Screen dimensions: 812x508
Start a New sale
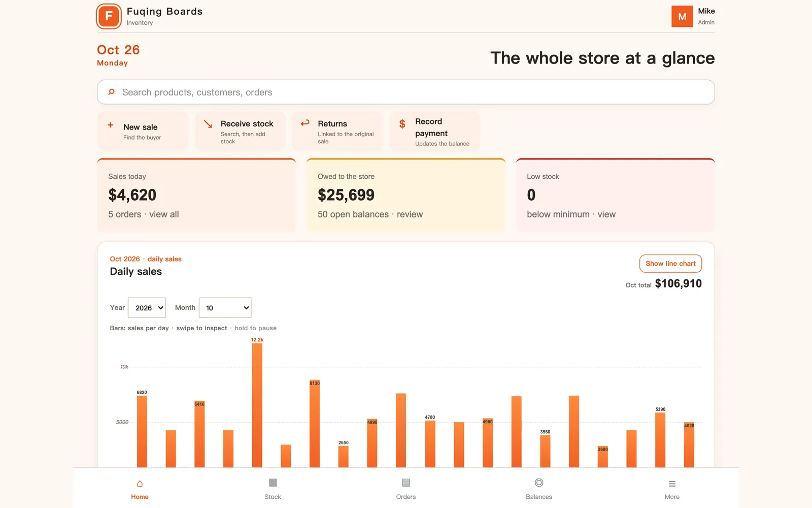coord(143,132)
